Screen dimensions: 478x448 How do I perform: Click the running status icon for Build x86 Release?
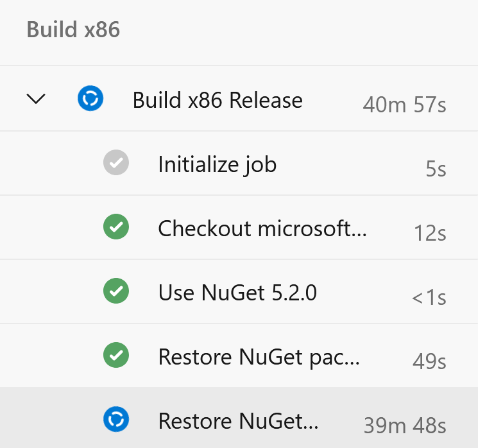tap(90, 99)
